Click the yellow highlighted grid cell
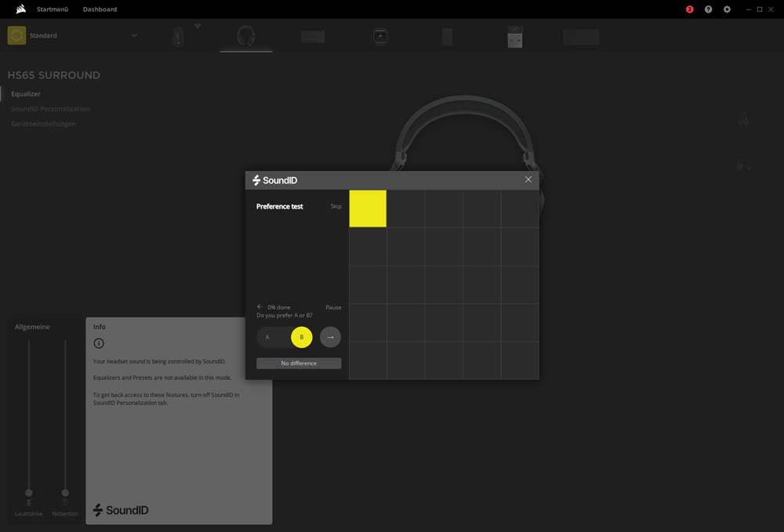 point(368,208)
